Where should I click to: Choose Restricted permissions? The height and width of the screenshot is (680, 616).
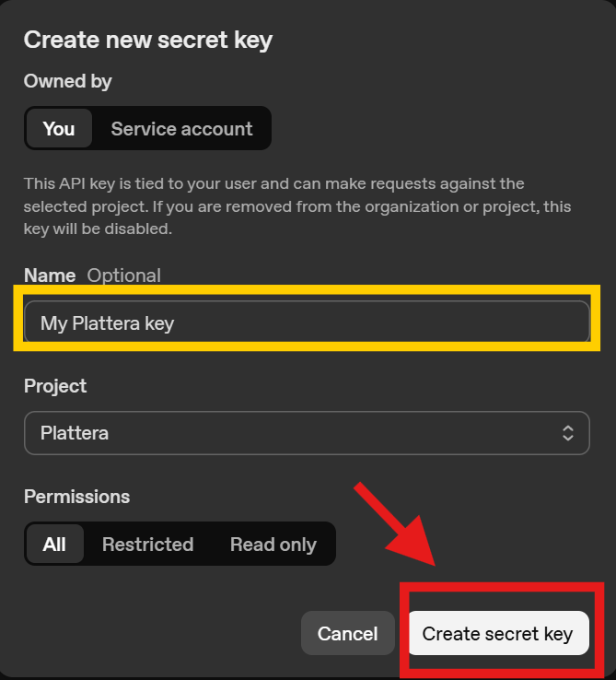(x=147, y=544)
